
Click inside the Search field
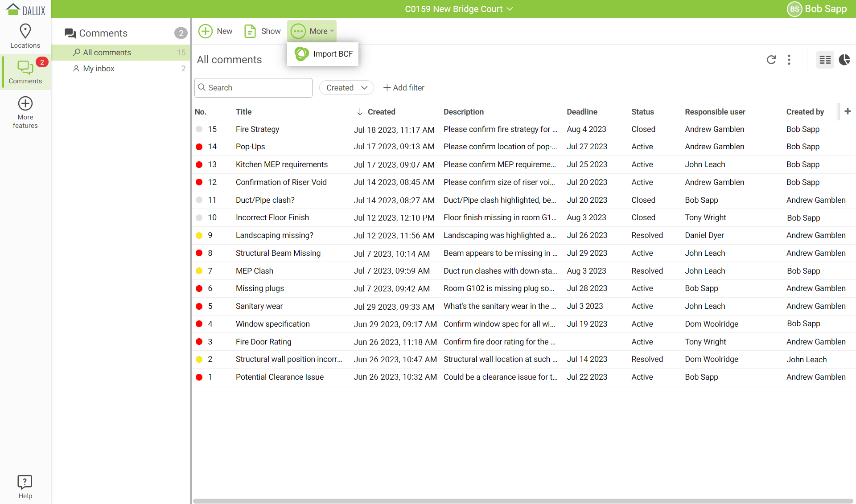tap(253, 87)
